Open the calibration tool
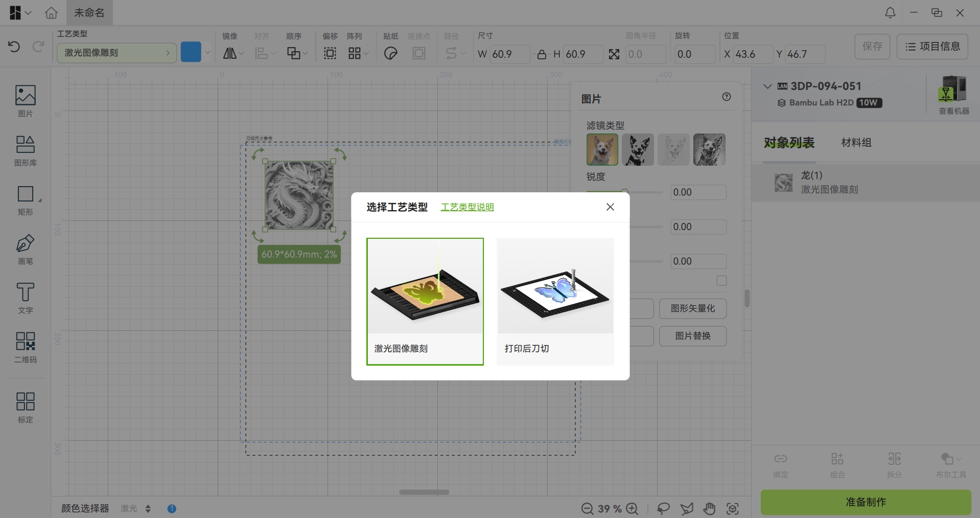Screen dimensions: 980x518 click(25, 408)
